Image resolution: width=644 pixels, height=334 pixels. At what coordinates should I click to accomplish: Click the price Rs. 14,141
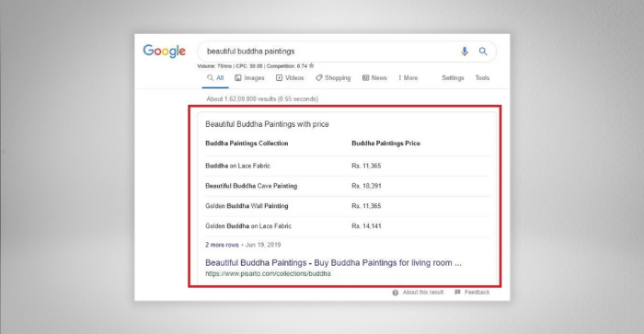[x=366, y=226]
